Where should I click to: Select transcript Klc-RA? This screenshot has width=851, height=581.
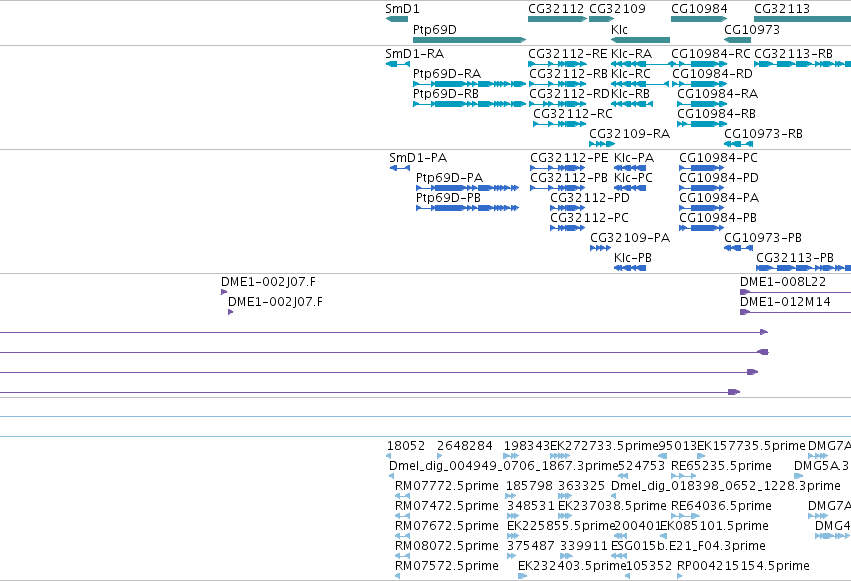pyautogui.click(x=643, y=64)
